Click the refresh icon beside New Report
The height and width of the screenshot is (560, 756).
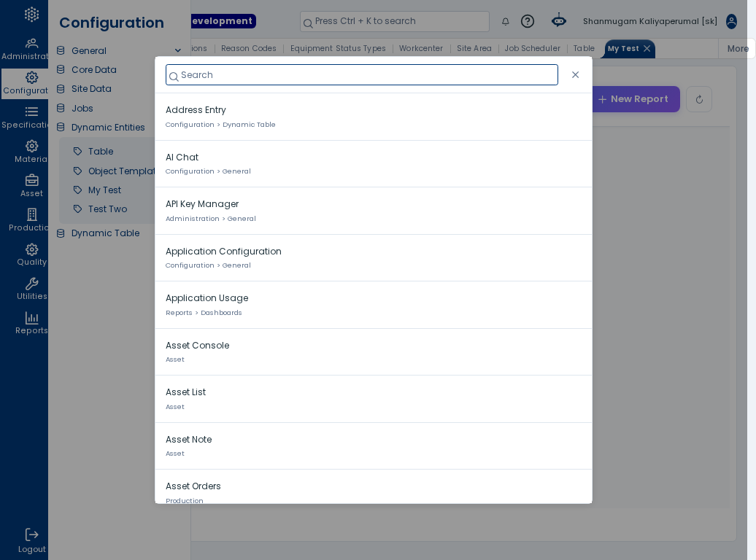[x=699, y=99]
